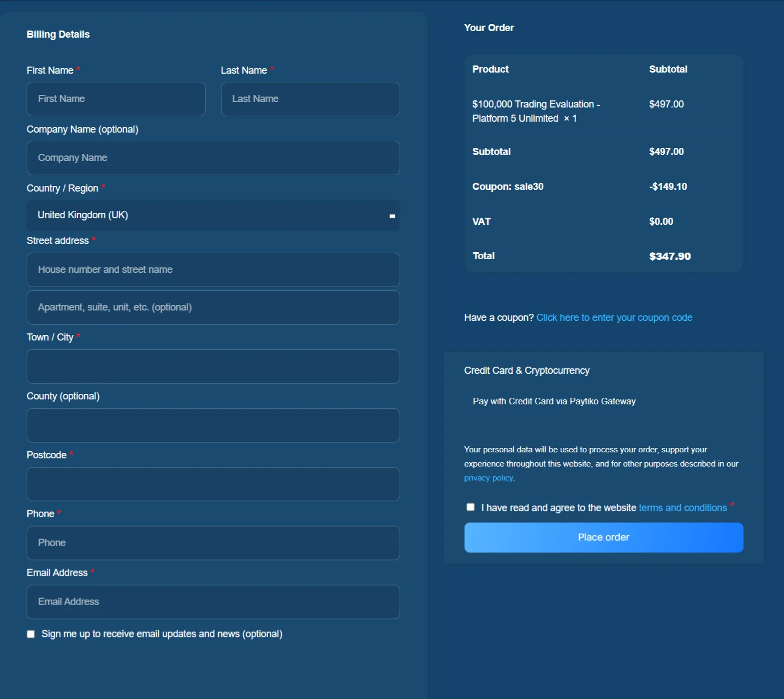Viewport: 784px width, 699px height.
Task: Click the dropdown arrow beside United Kingdom
Action: pyautogui.click(x=392, y=216)
